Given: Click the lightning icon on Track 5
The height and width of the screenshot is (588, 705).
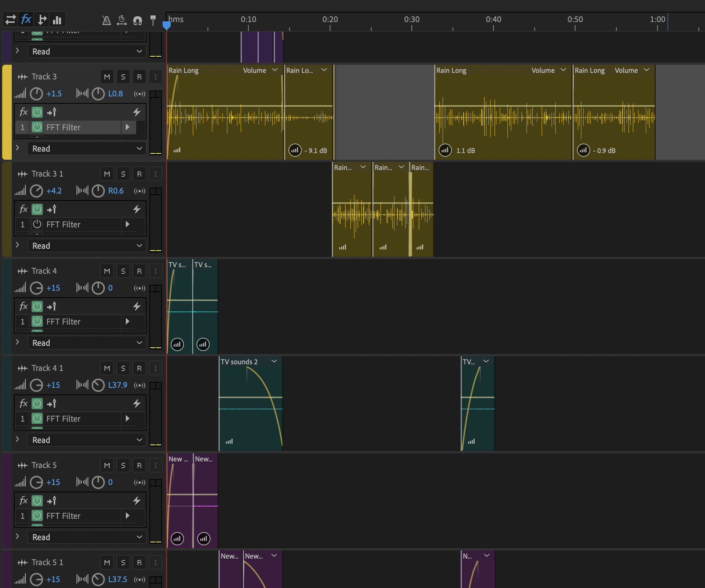Looking at the screenshot, I should [x=137, y=500].
